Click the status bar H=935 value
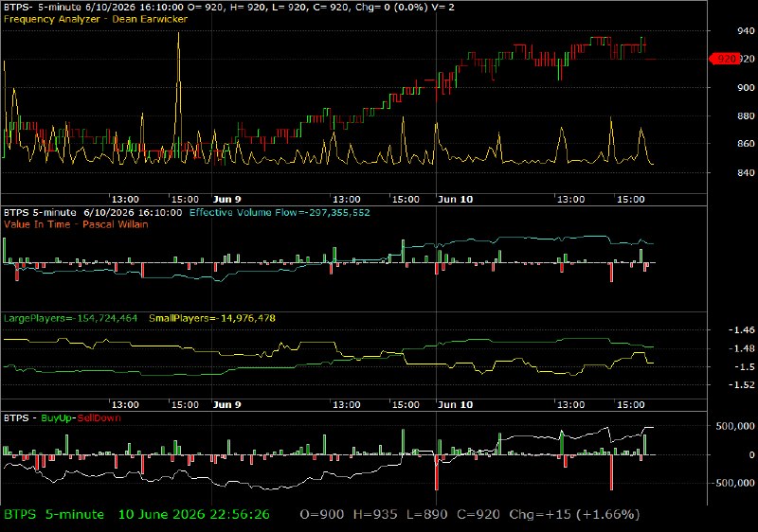This screenshot has height=532, width=758. [375, 515]
